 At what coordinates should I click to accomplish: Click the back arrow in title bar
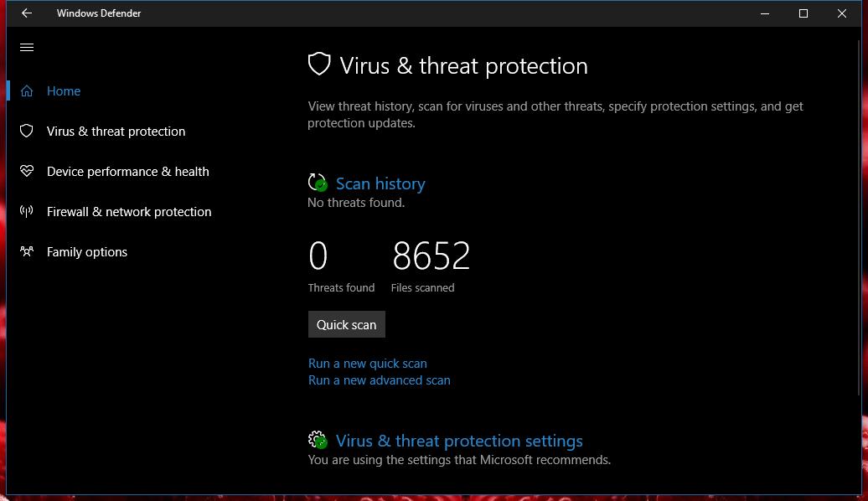point(27,13)
